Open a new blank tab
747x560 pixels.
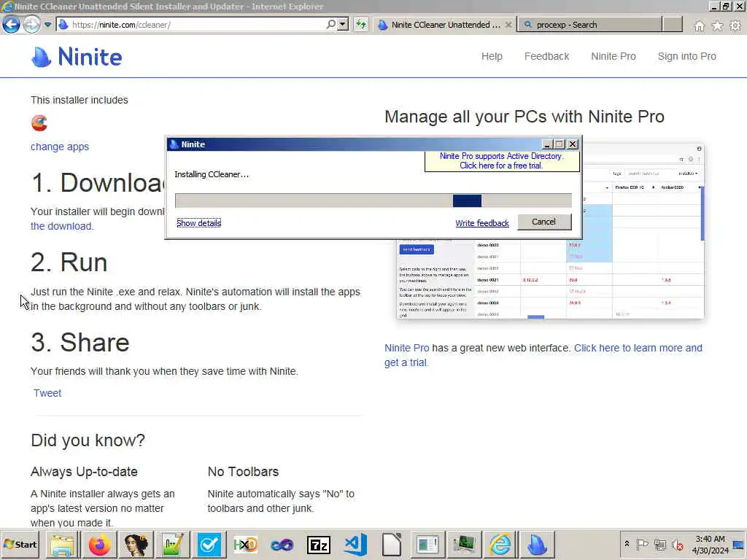click(x=672, y=25)
